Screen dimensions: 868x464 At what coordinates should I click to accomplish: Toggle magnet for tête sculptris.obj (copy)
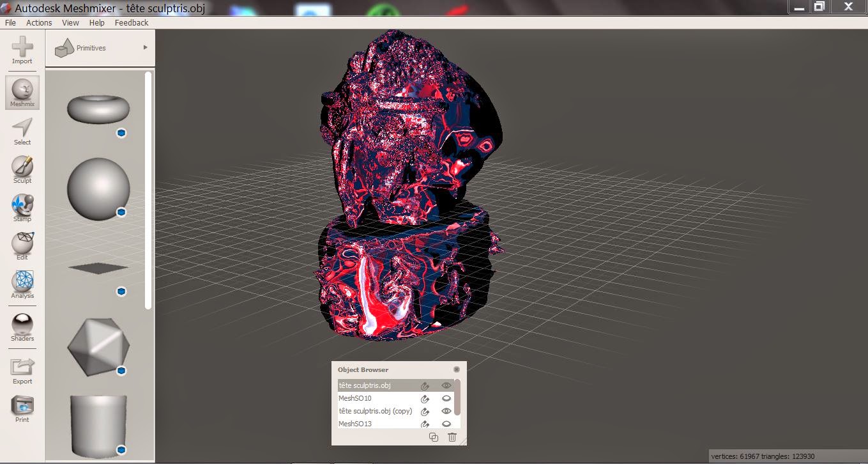[425, 411]
